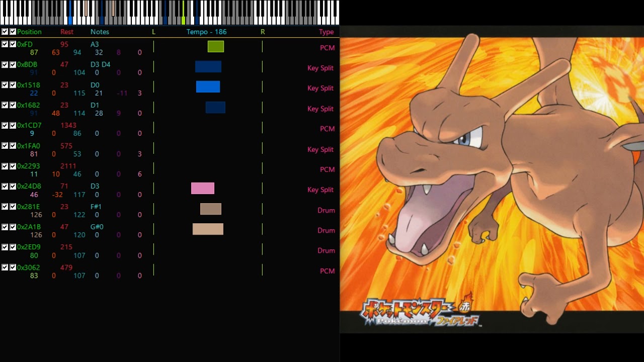Select the 0x3062 track position
The image size is (644, 362).
tap(29, 267)
